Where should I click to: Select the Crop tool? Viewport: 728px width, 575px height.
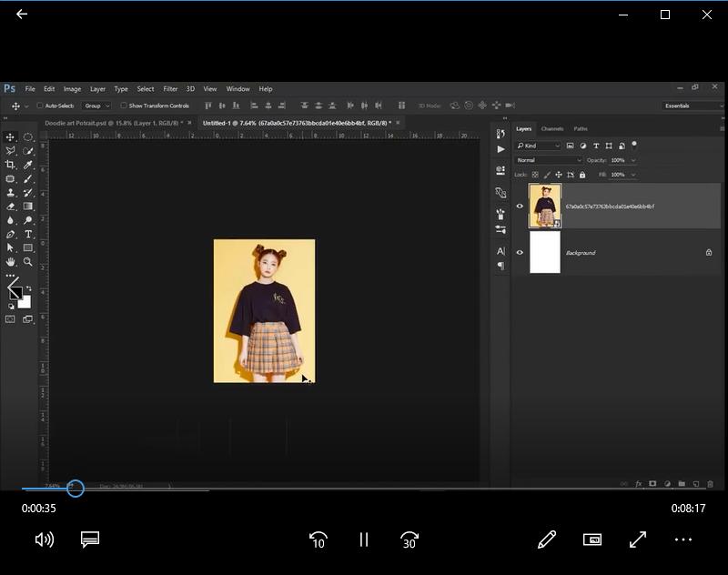(11, 165)
